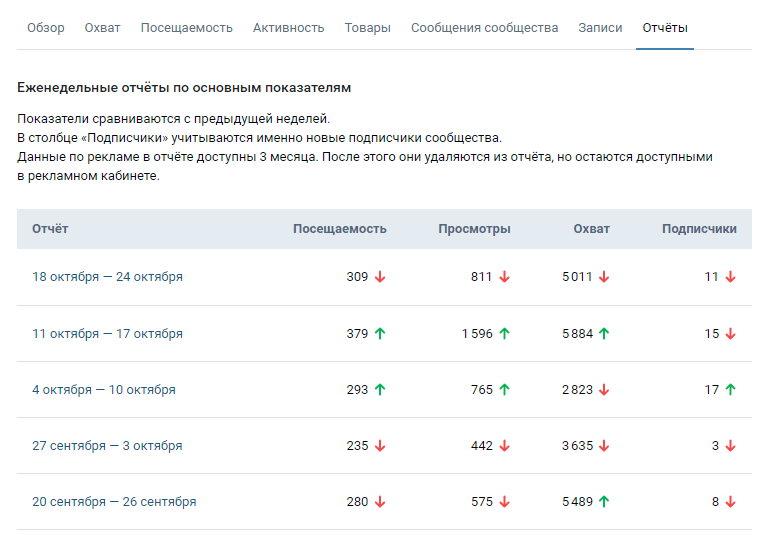Click the attendance value 280
The image size is (769, 535).
357,502
